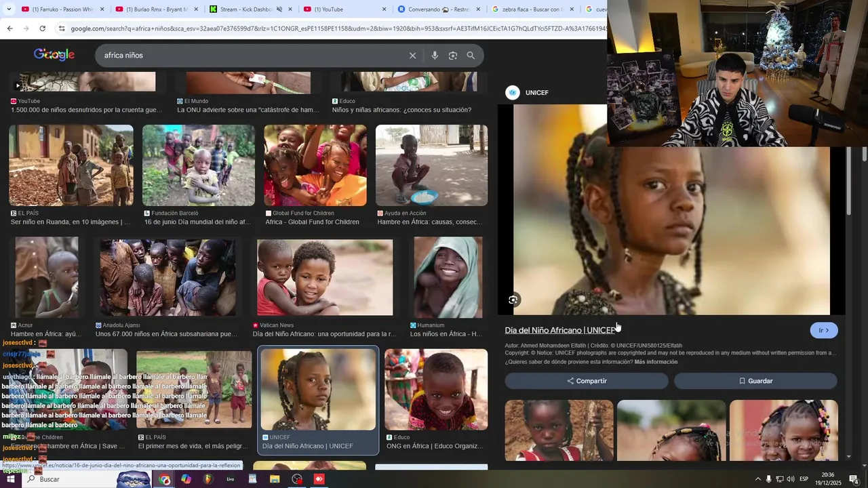Start voice search with microphone icon

click(x=435, y=56)
